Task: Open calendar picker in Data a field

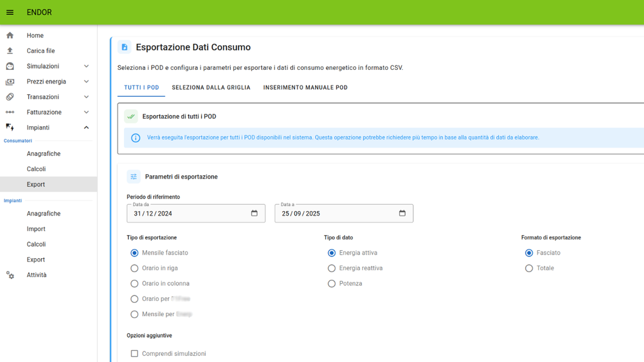Action: [402, 213]
